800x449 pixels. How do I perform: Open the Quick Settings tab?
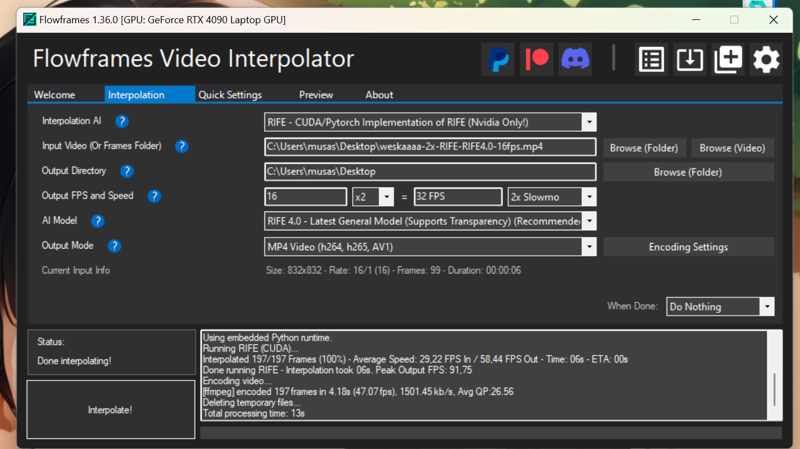click(x=230, y=95)
